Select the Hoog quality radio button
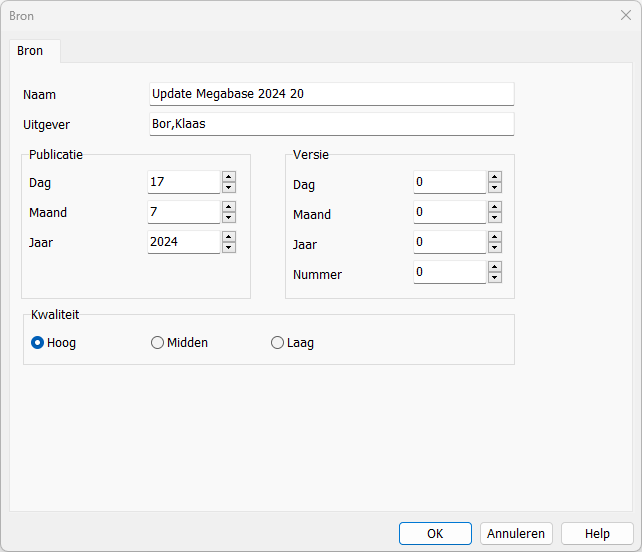642x552 pixels. (54, 343)
